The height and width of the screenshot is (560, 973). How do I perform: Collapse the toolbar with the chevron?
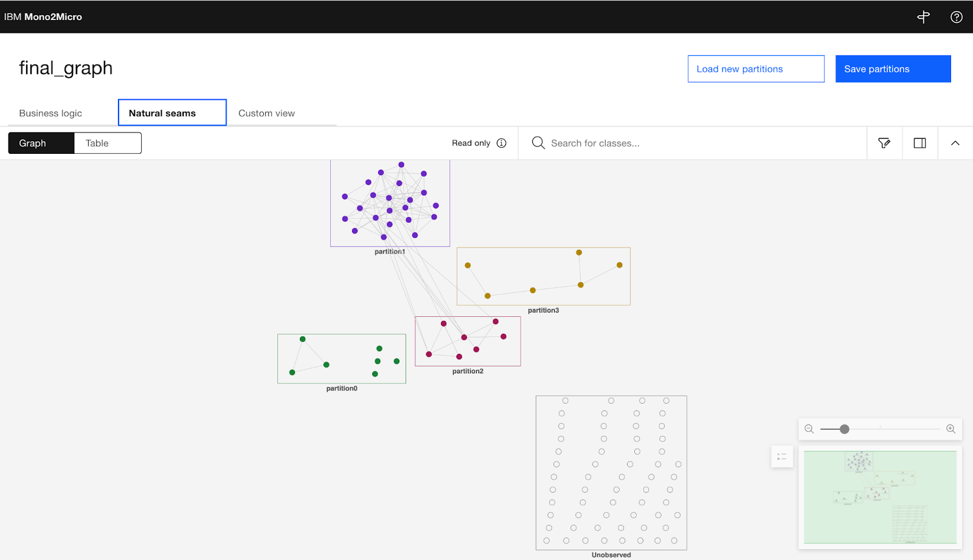[955, 143]
